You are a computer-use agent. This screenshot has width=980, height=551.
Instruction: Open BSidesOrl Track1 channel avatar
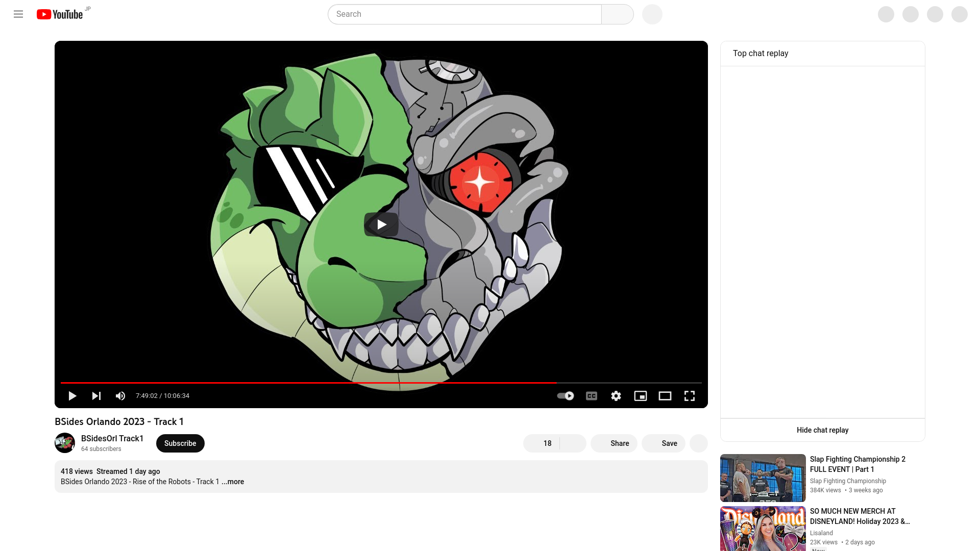65,443
